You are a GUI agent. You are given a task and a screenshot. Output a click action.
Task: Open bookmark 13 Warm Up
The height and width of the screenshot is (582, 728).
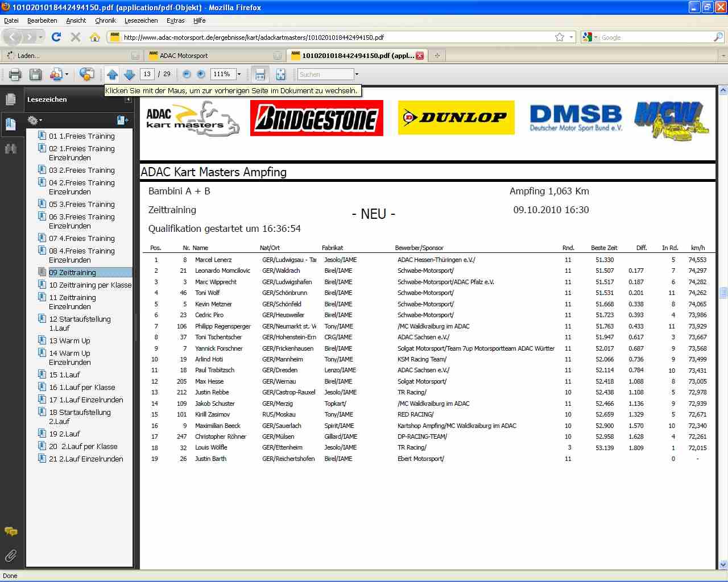69,341
